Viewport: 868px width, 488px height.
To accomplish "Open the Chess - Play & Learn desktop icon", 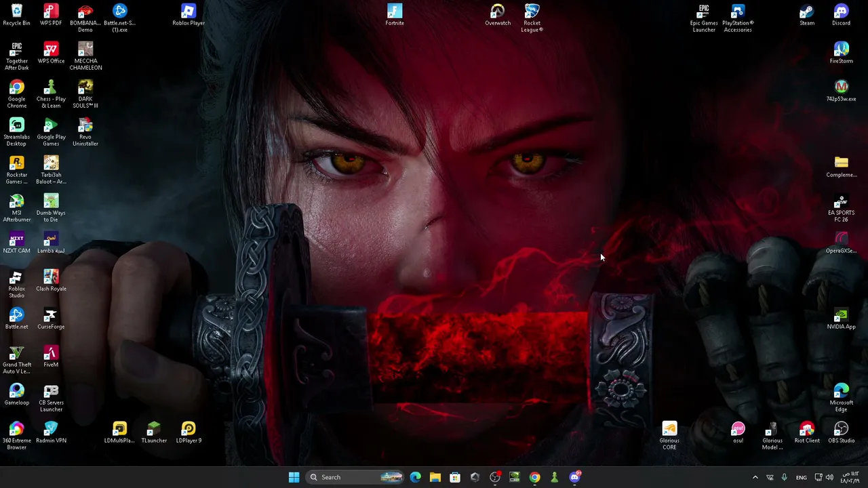I will [51, 94].
